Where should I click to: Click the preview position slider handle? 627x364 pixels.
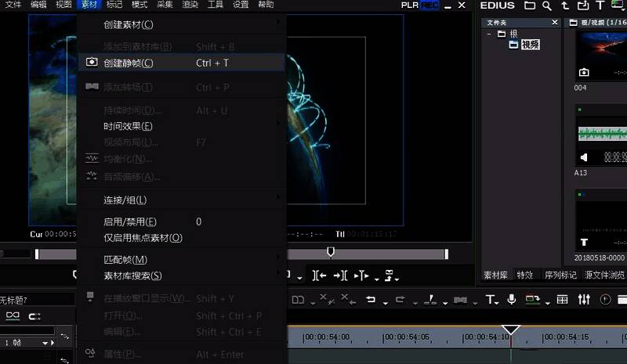pos(331,252)
